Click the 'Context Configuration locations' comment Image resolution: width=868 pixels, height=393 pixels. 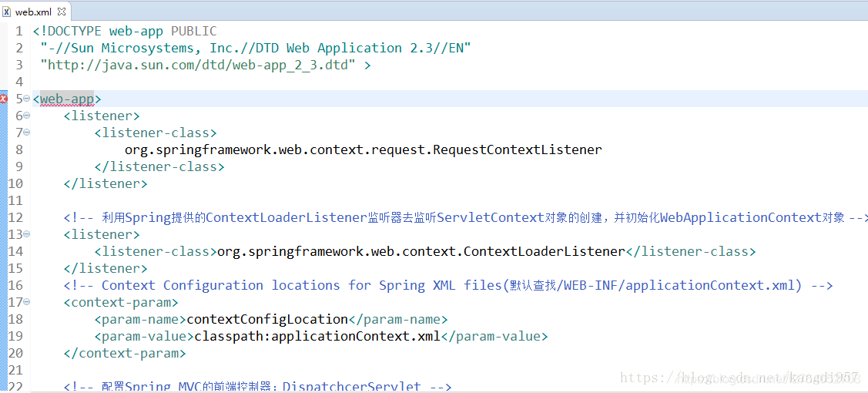coord(448,286)
